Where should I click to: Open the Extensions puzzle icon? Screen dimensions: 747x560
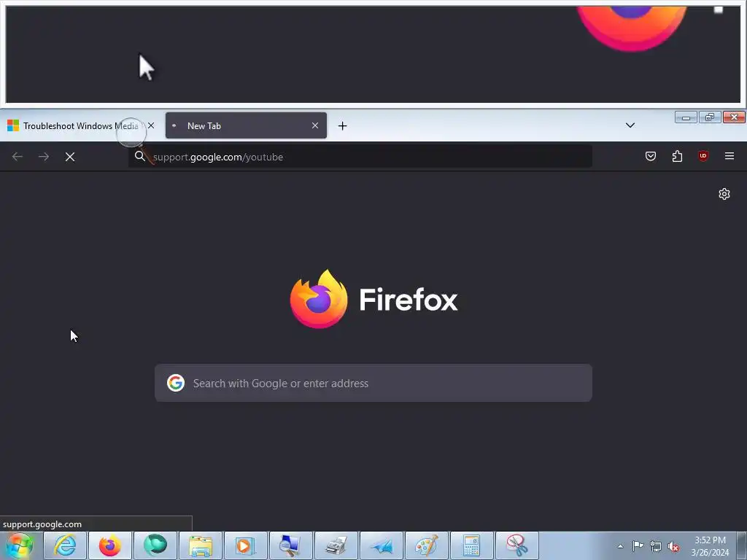(x=677, y=156)
